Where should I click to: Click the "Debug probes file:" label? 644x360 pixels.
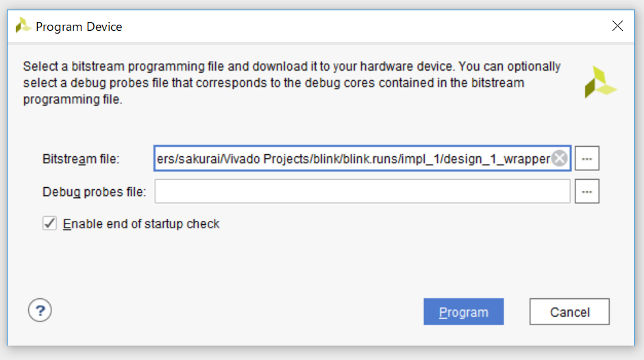[94, 192]
